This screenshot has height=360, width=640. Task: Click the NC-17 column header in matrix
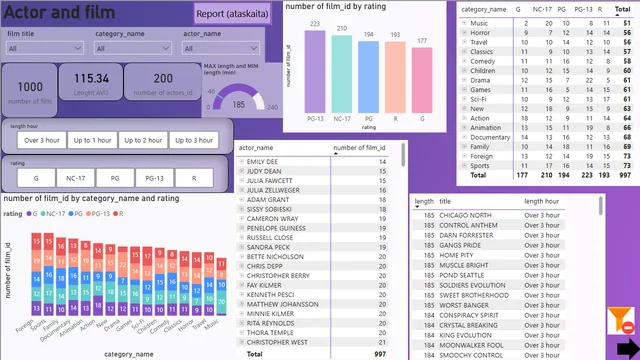[x=542, y=9]
